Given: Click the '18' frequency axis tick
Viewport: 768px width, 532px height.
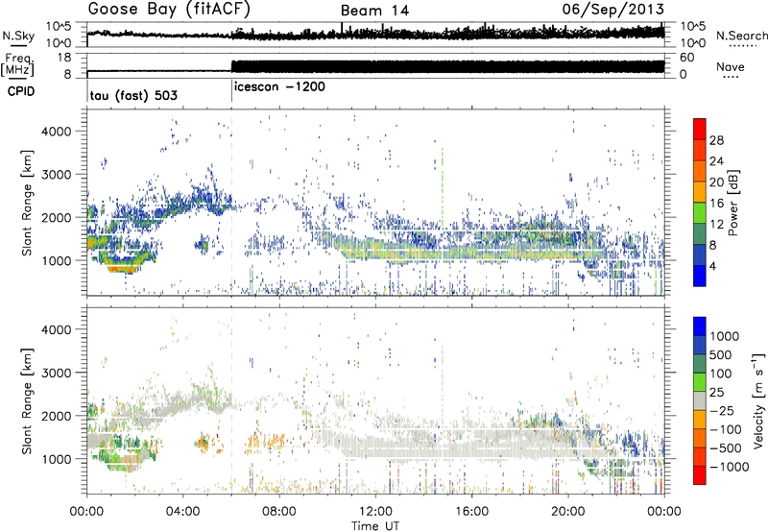Looking at the screenshot, I should tap(63, 58).
